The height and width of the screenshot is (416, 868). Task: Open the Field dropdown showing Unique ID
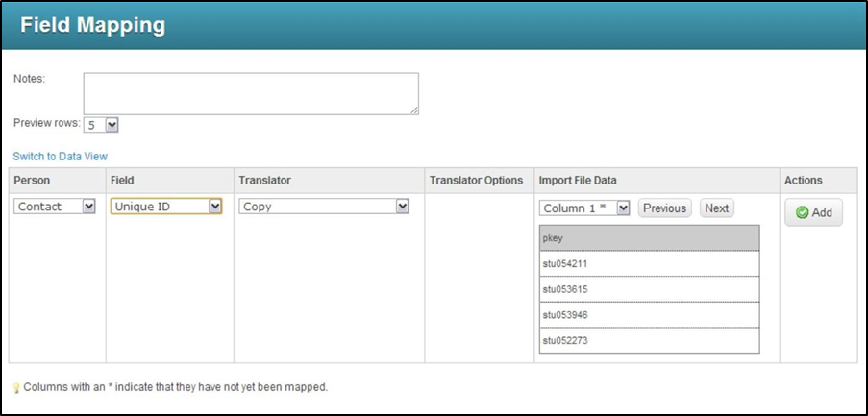click(x=166, y=207)
